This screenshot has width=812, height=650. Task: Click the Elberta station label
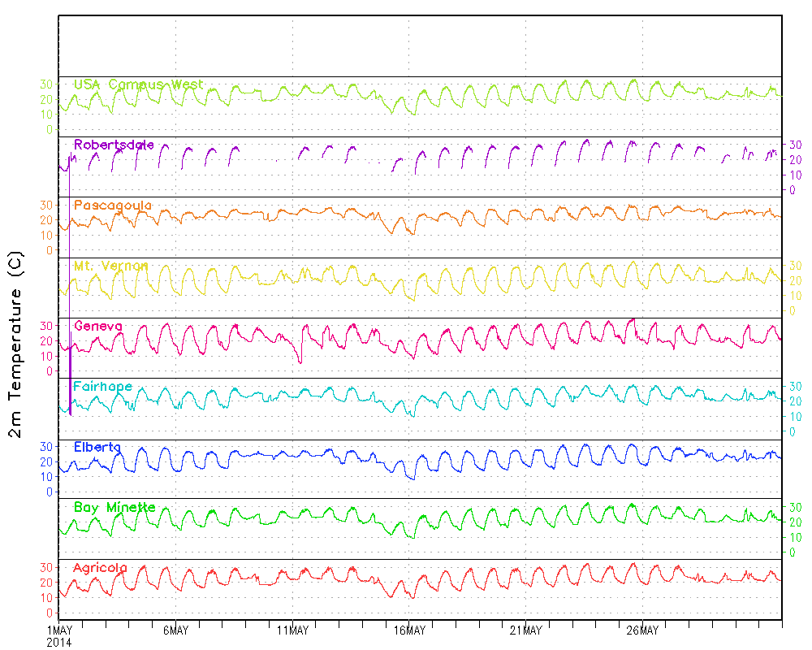pyautogui.click(x=97, y=447)
